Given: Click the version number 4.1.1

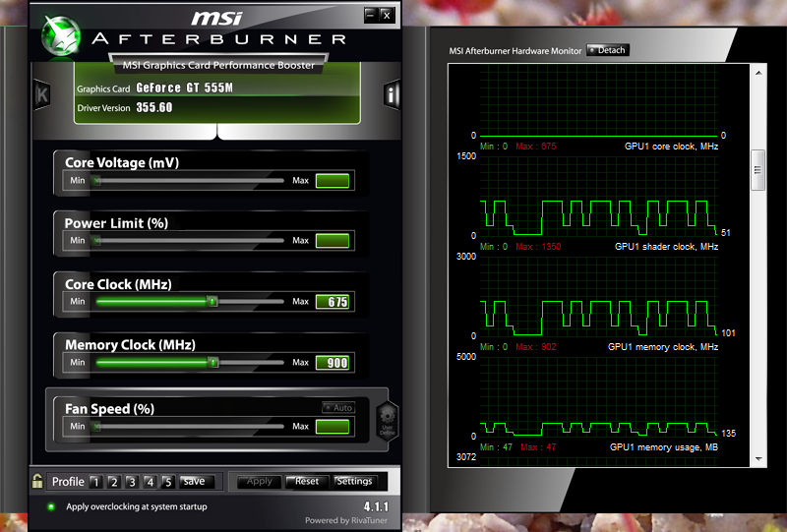Looking at the screenshot, I should pos(376,506).
